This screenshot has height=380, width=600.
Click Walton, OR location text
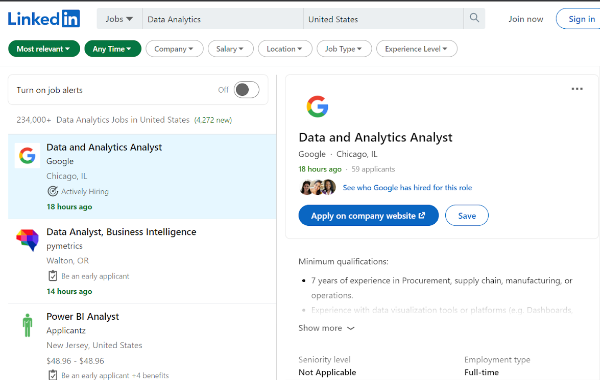pyautogui.click(x=67, y=261)
